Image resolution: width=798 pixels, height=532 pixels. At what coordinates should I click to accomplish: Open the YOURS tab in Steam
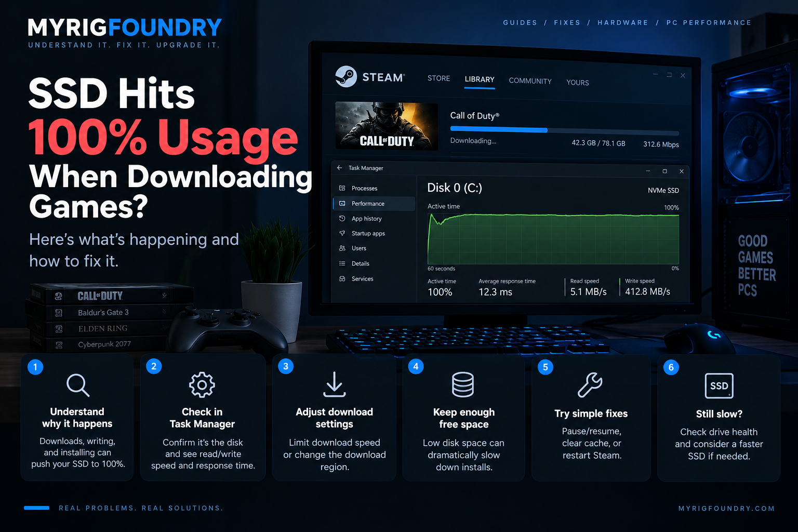point(578,83)
